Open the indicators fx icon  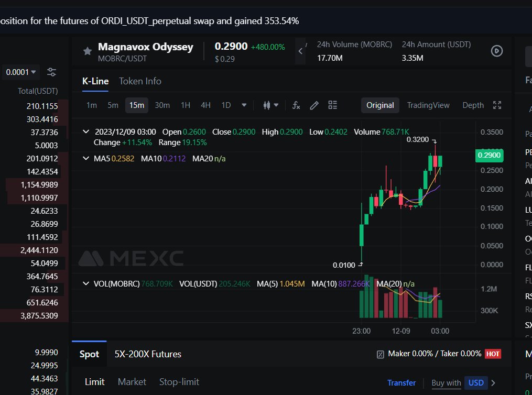click(296, 105)
